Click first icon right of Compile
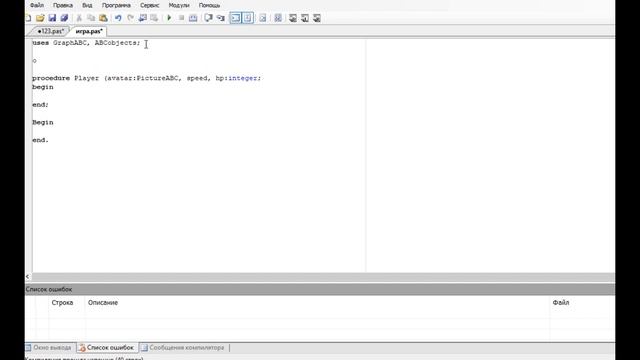Screen dimensions: 640x360 click(x=209, y=18)
